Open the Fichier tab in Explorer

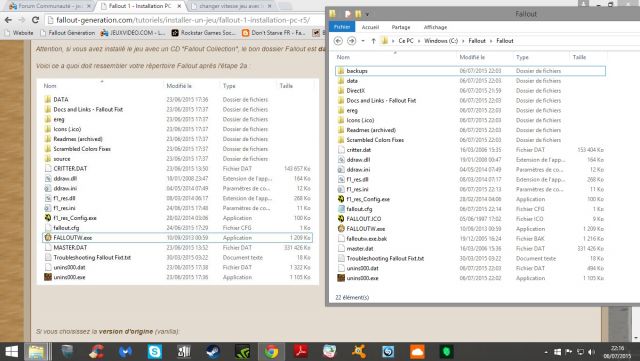pos(342,27)
